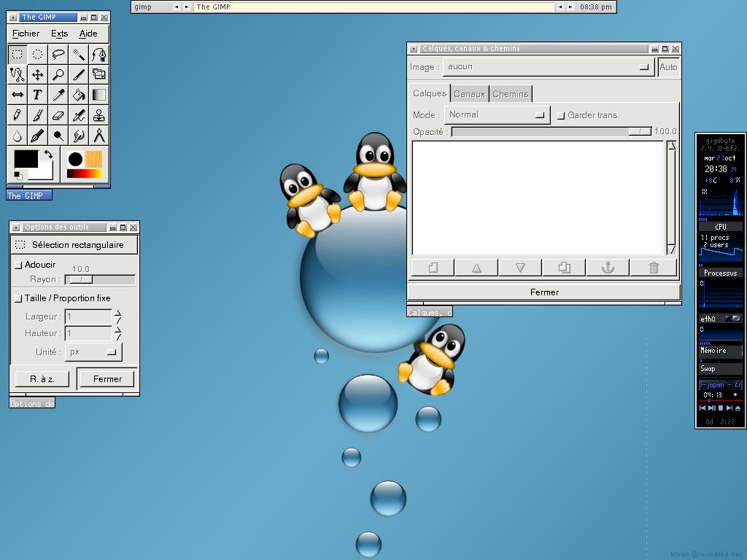Select the Bucket Fill tool
The height and width of the screenshot is (560, 747).
(x=79, y=95)
